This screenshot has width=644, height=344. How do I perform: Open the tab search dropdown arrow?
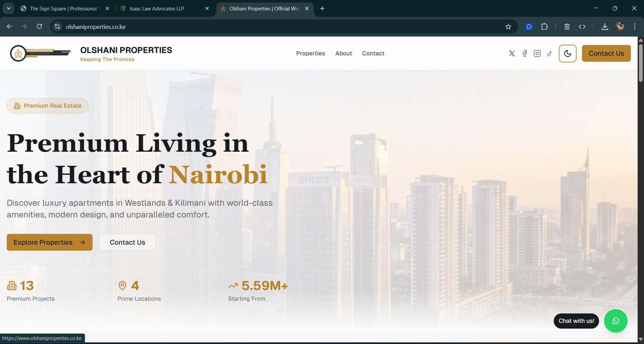tap(9, 8)
